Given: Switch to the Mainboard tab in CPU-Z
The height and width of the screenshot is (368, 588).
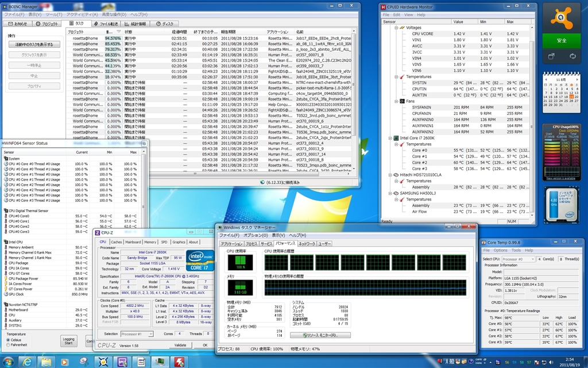Looking at the screenshot, I should pos(133,242).
